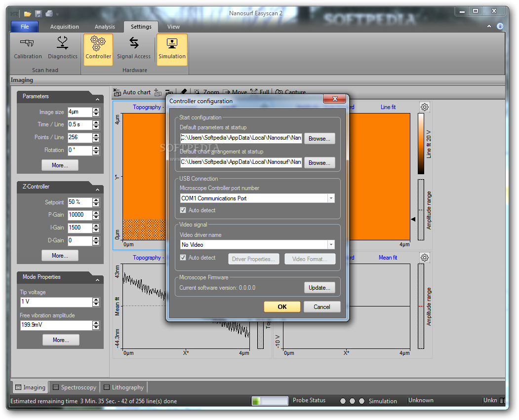Viewport: 519px width, 420px height.
Task: Click the scan progress bar in status bar
Action: (270, 401)
